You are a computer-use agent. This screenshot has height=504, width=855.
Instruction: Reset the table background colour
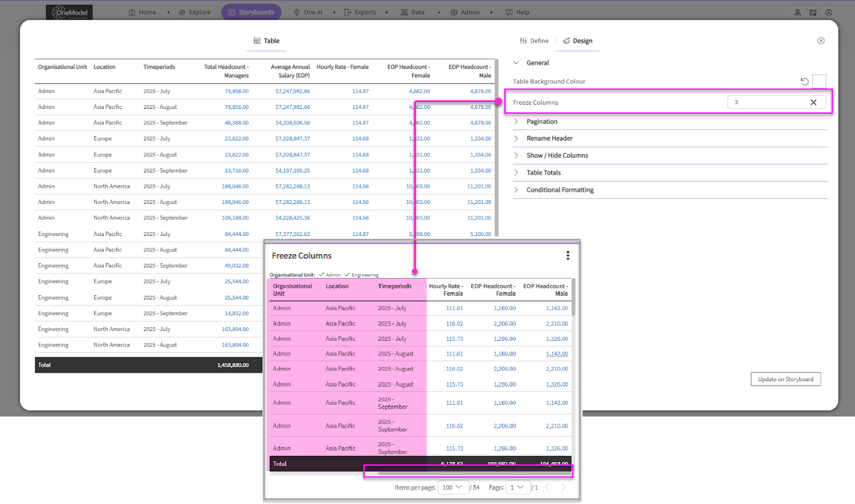pos(804,81)
